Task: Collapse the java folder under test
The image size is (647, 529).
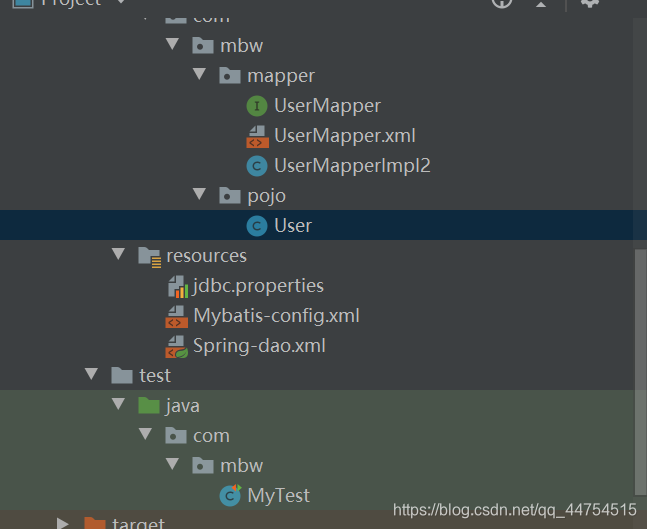Action: pos(118,404)
